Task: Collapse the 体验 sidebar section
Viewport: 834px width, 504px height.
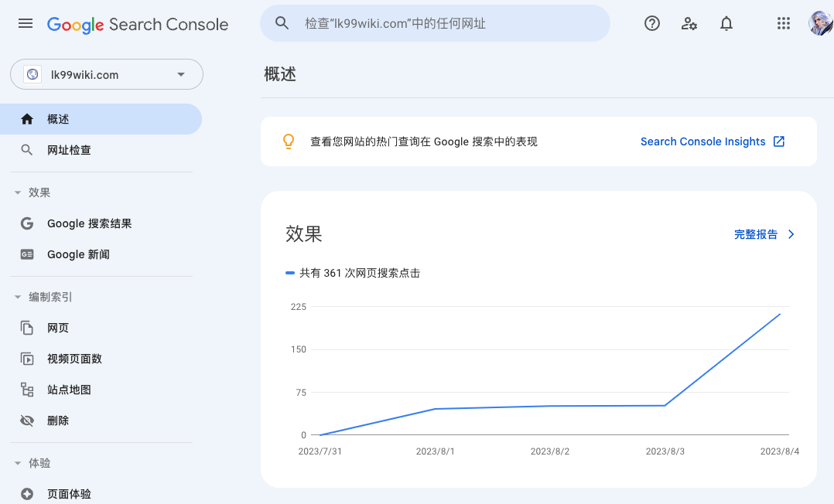Action: click(x=19, y=462)
